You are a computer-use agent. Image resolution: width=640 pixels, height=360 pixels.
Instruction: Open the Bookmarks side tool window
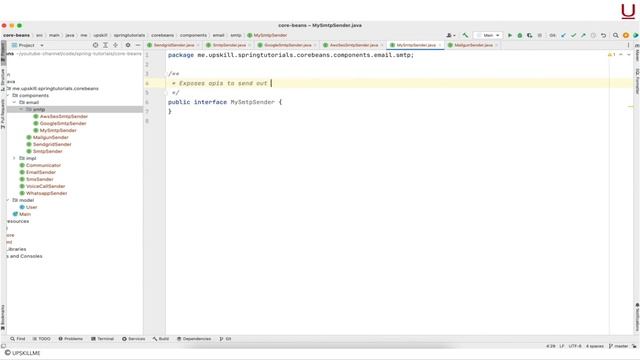click(3, 318)
